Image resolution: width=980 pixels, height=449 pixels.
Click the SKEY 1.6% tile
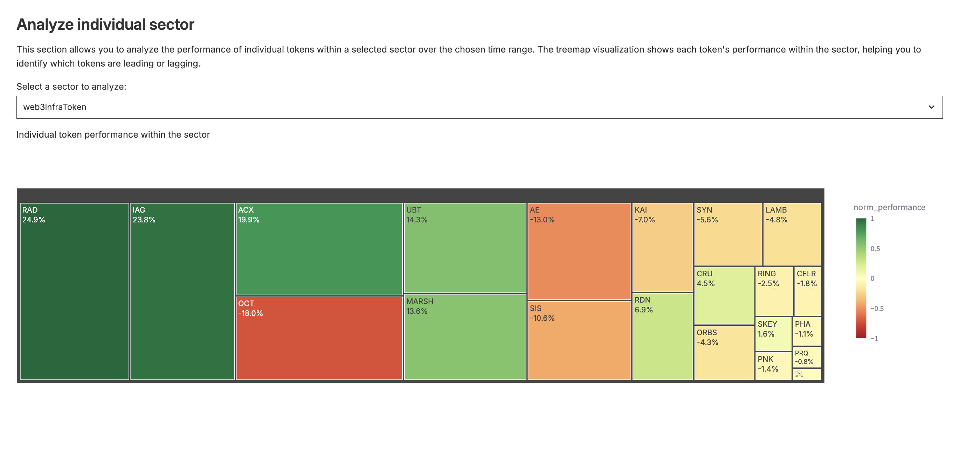tap(773, 334)
